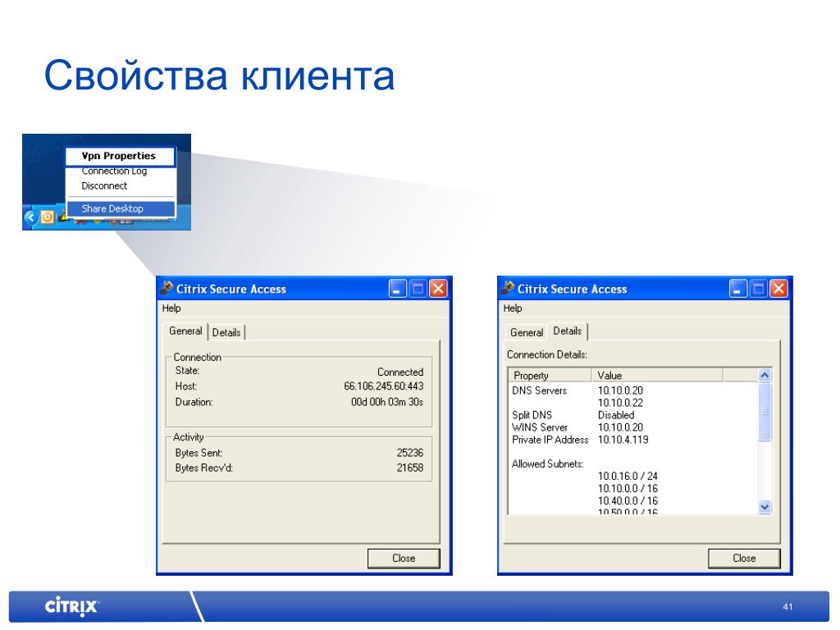
Task: Click the left window's Citrix title icon
Action: click(167, 288)
